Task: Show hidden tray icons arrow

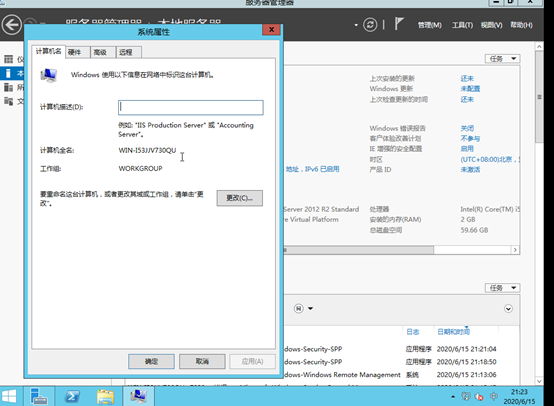Action: [x=453, y=397]
